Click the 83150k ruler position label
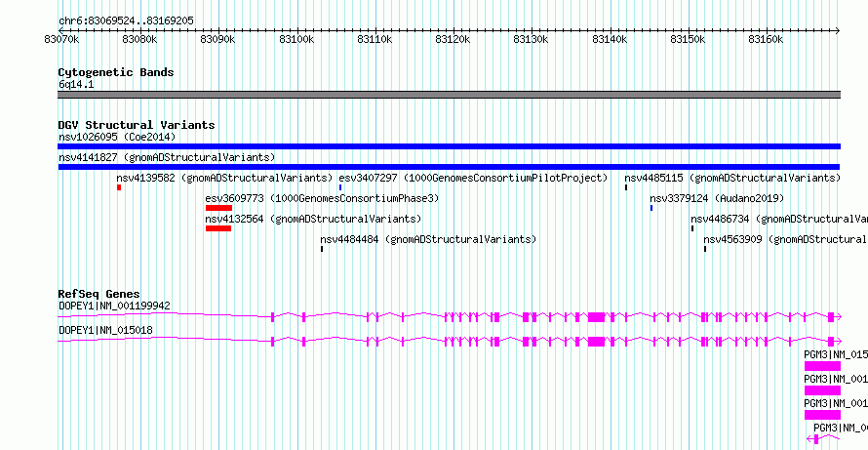 pos(688,39)
